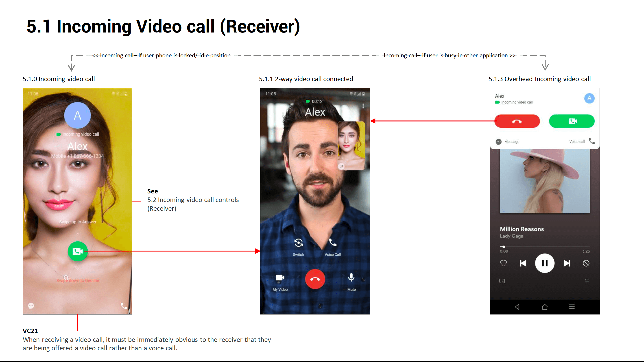Tap the Switch camera icon
Screen dimensions: 644x362
(x=298, y=243)
